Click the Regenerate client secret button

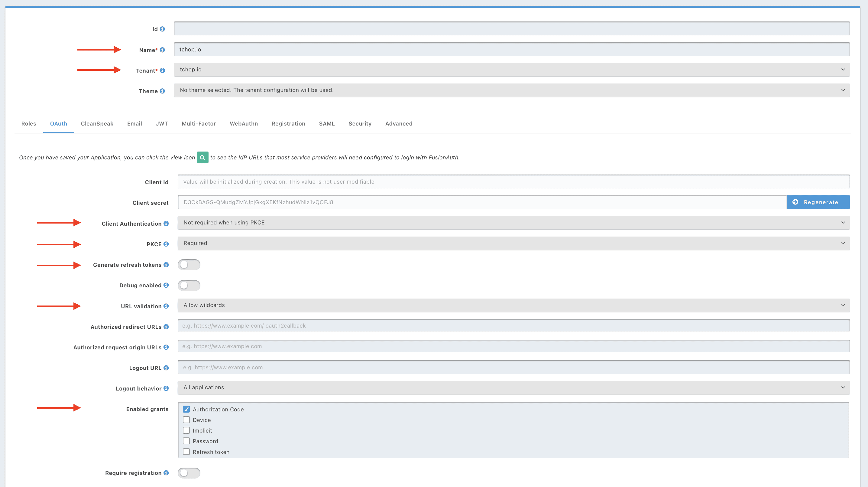tap(818, 202)
